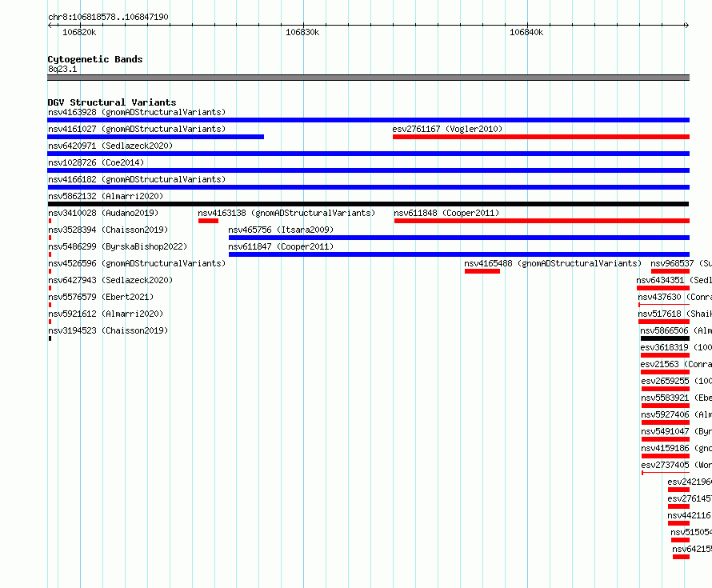712x588 pixels.
Task: Open the nsv5583921 variant label
Action: (676, 398)
